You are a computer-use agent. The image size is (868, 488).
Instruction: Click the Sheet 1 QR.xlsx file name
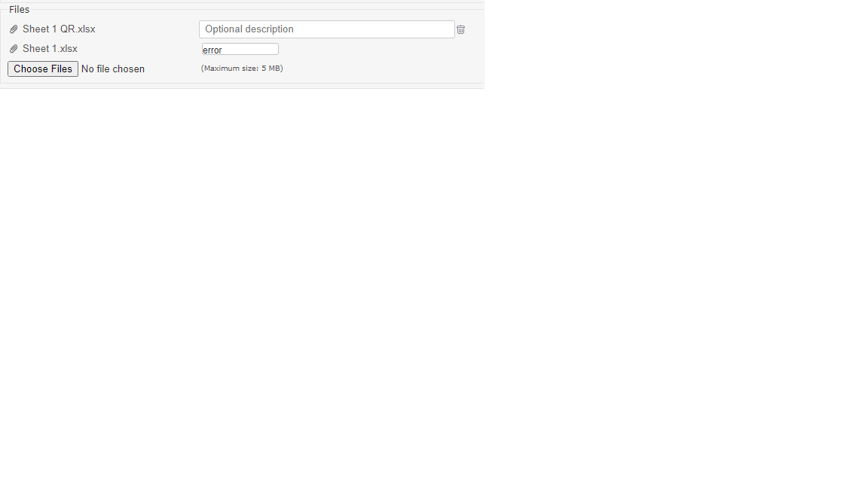pos(59,29)
